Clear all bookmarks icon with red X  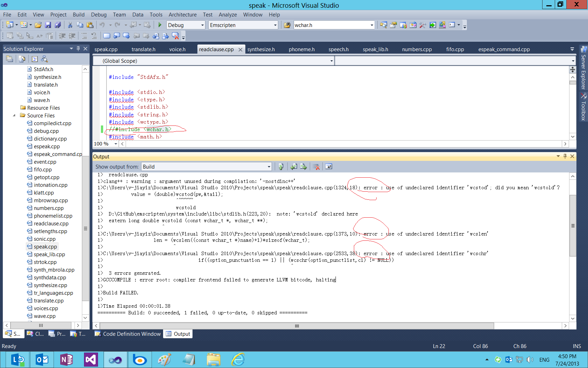tap(175, 36)
